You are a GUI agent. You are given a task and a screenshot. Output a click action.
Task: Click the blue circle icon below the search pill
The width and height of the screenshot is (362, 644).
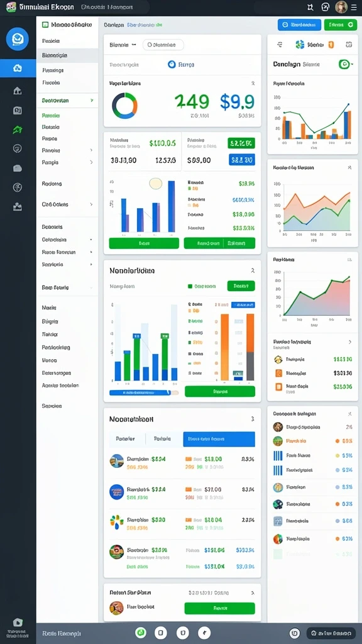click(172, 64)
